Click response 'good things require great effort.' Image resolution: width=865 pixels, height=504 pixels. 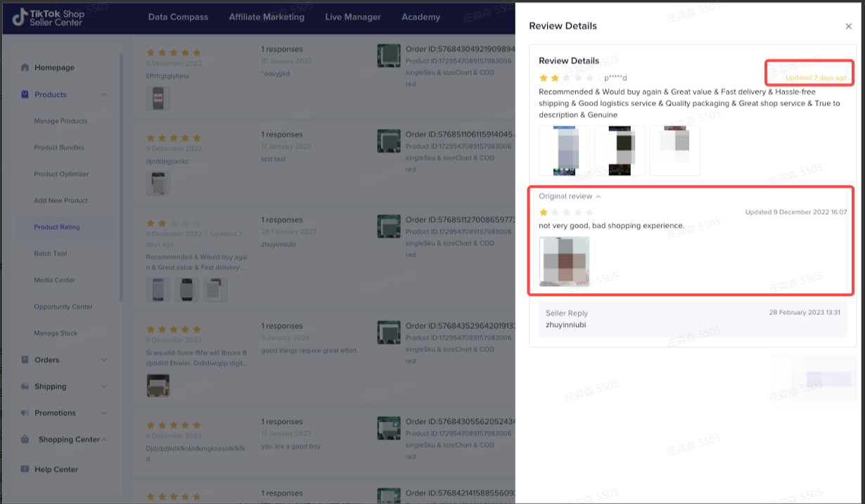309,350
